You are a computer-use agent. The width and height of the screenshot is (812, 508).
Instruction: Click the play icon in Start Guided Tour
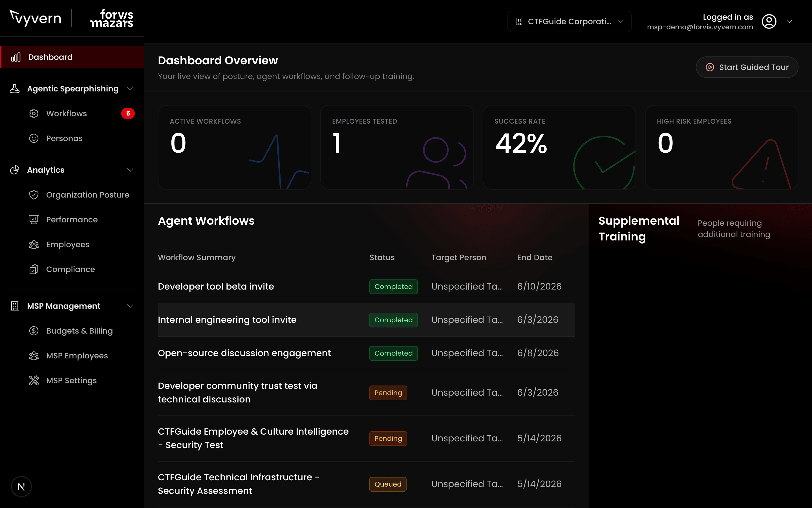pyautogui.click(x=710, y=67)
